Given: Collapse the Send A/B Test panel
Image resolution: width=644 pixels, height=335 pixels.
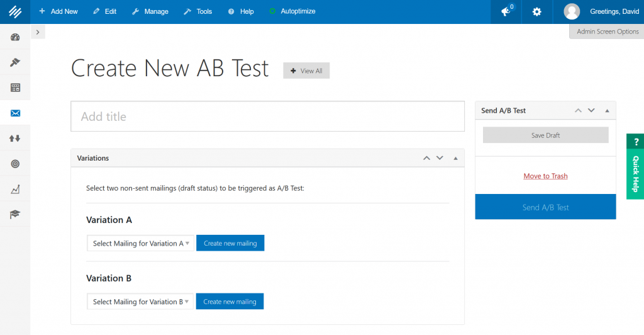Looking at the screenshot, I should point(607,110).
